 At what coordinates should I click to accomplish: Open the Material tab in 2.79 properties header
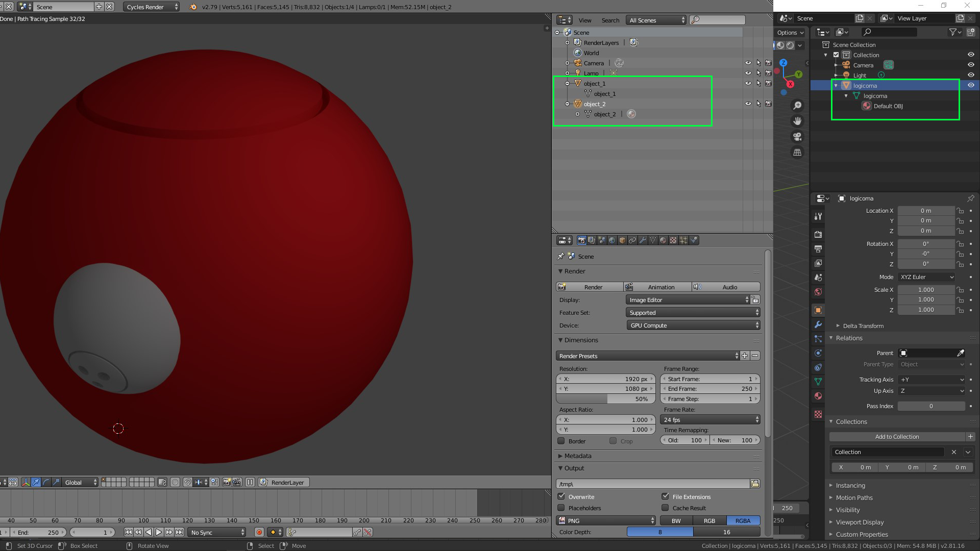663,240
